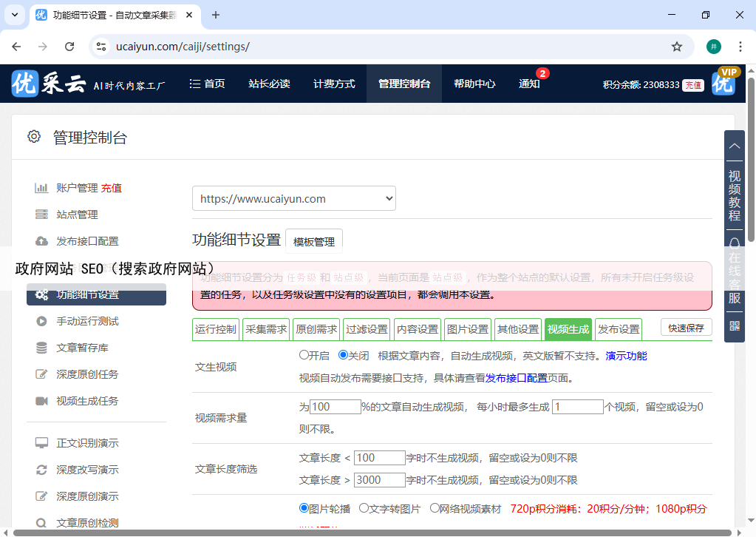The image size is (756, 537).
Task: Click the cloud upload icon beside 发布接口配置
Action: pos(41,241)
